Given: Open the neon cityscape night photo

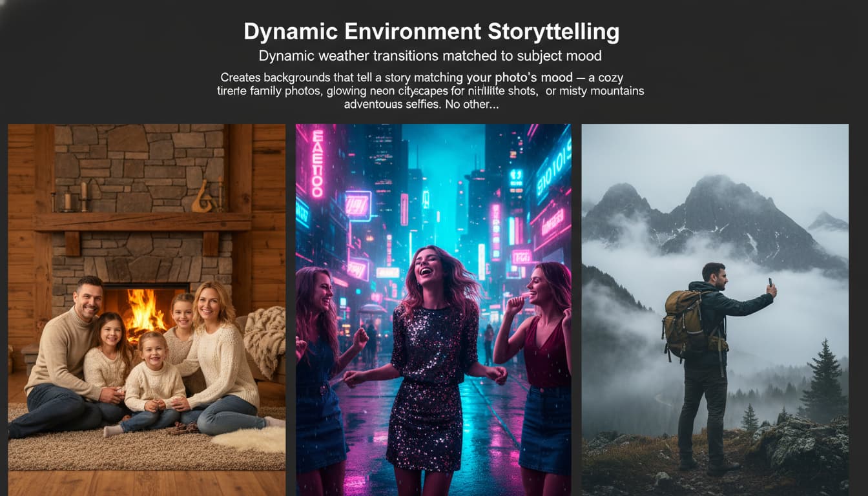Looking at the screenshot, I should tap(433, 309).
